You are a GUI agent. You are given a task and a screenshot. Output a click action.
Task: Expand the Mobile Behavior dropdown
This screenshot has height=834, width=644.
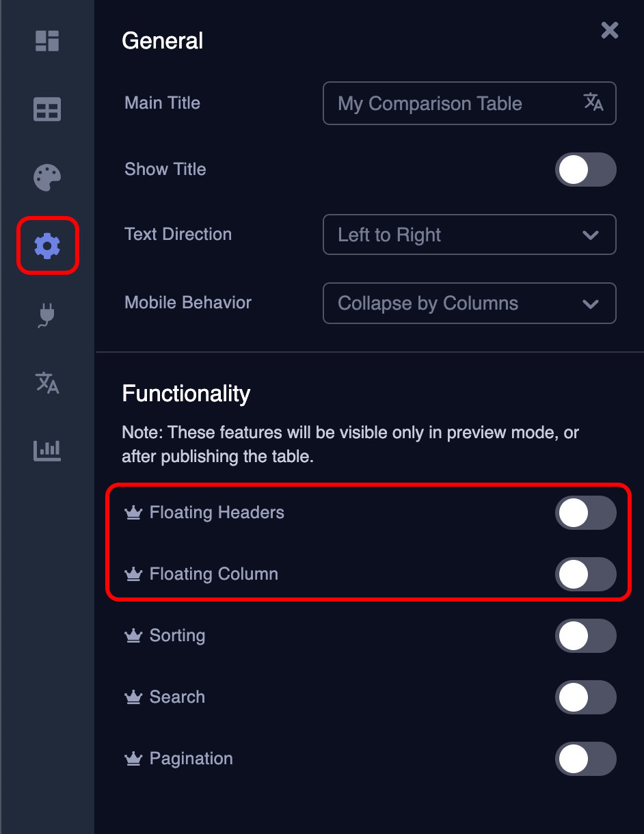469,303
